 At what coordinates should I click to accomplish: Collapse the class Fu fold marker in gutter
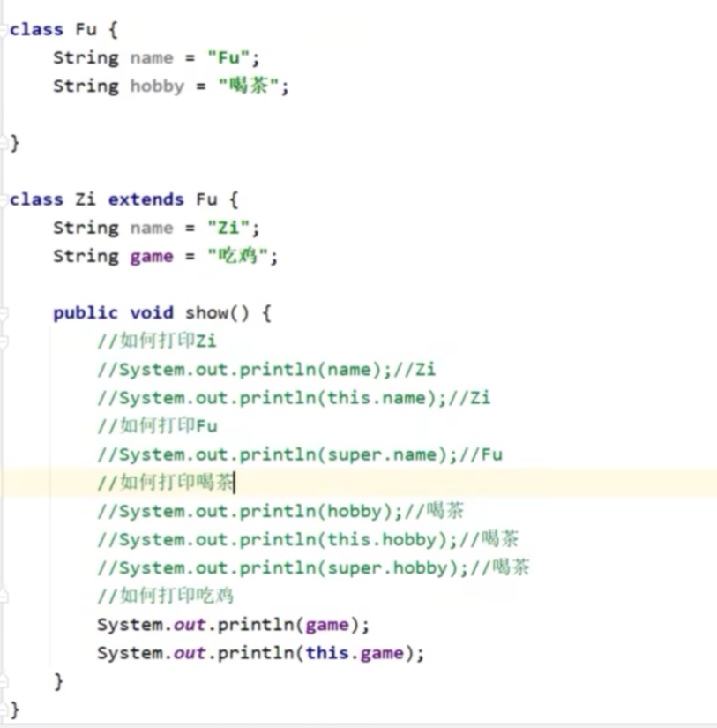[x=2, y=30]
